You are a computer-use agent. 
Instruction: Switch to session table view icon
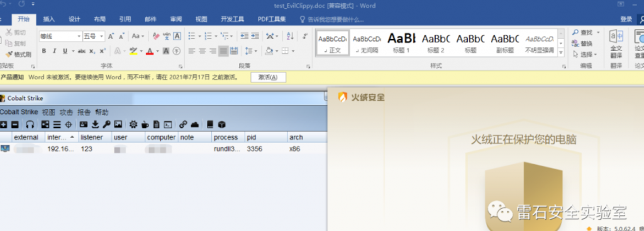57,124
